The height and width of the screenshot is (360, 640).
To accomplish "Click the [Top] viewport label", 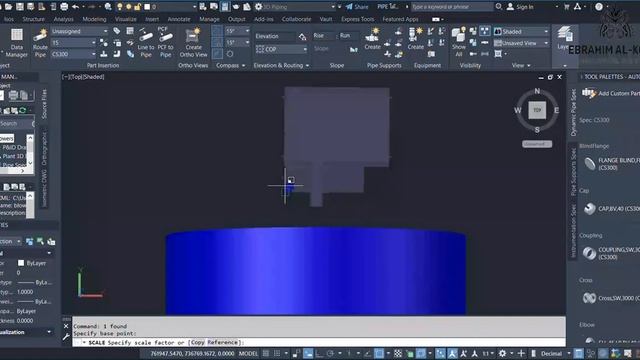I will 77,77.
